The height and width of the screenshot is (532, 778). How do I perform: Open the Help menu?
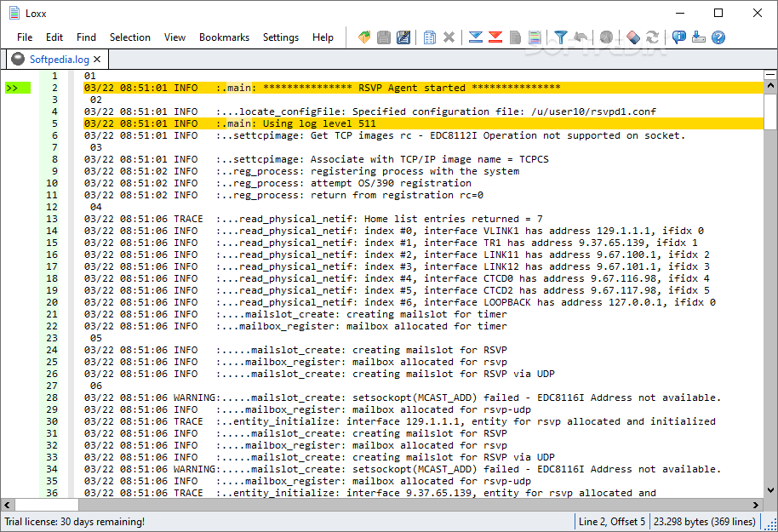click(323, 37)
